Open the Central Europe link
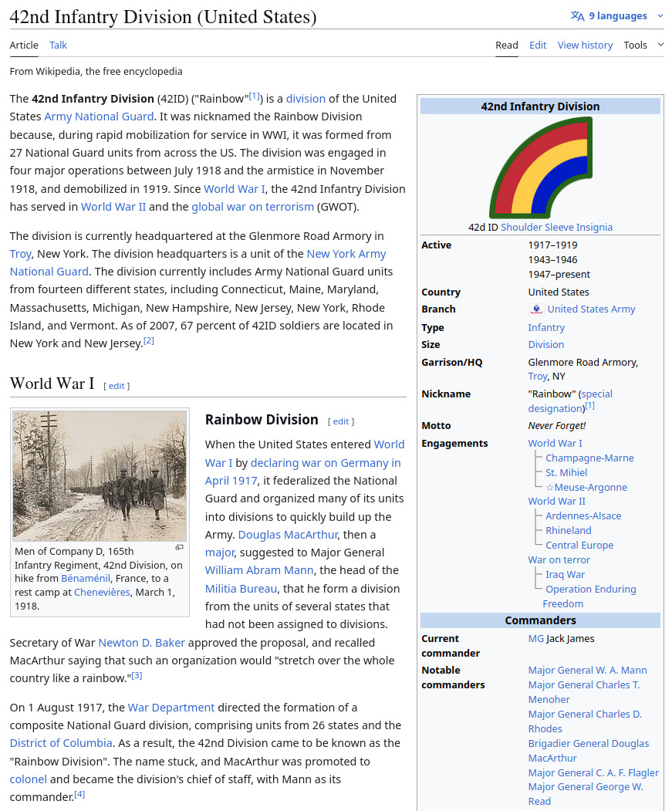This screenshot has height=811, width=672. pyautogui.click(x=579, y=545)
